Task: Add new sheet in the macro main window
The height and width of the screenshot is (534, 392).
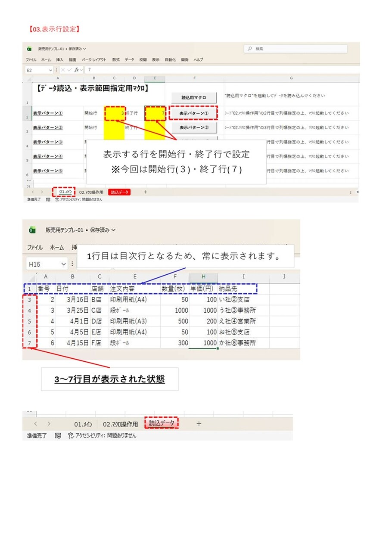Action: 145,192
